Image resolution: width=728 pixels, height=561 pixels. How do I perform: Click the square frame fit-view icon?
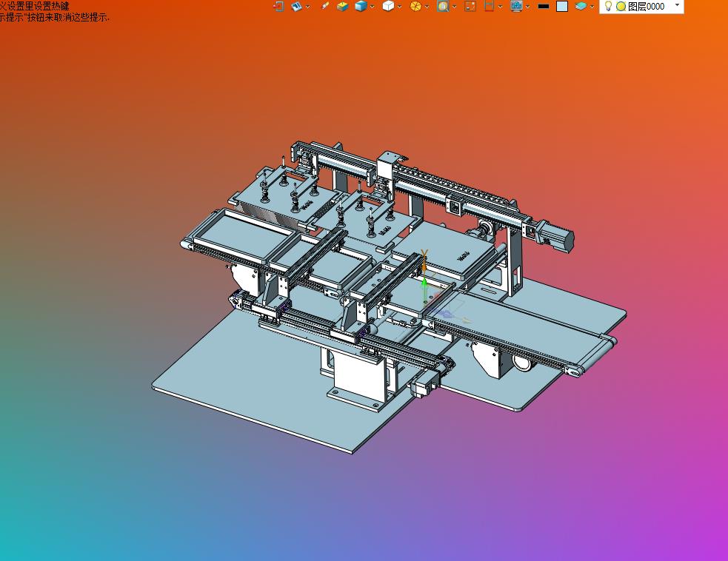coord(470,6)
